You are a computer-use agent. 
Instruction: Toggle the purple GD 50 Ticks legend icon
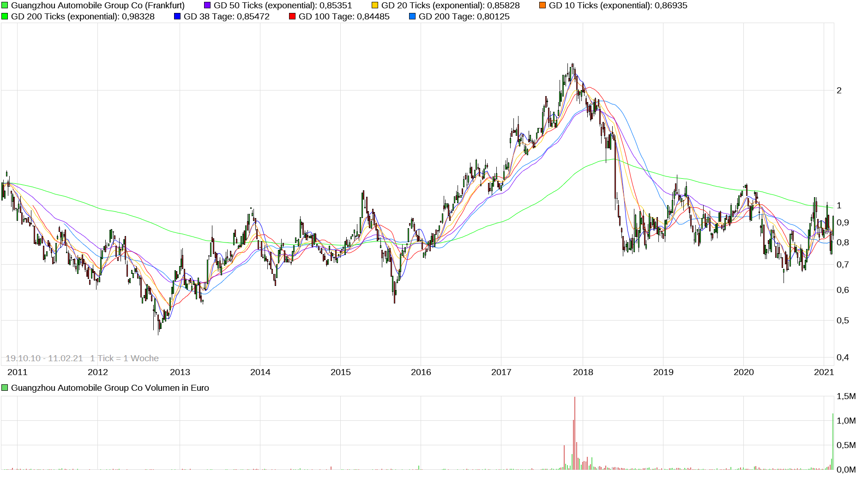pos(207,6)
